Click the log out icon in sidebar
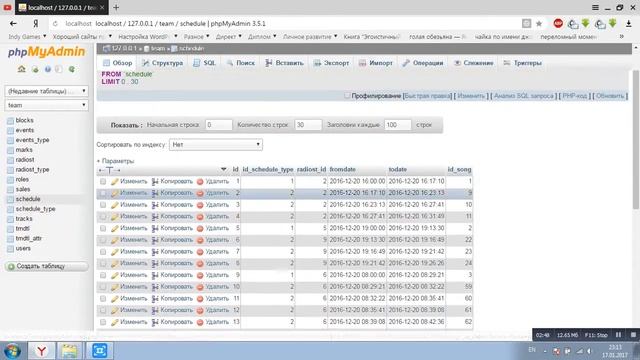 point(35,69)
